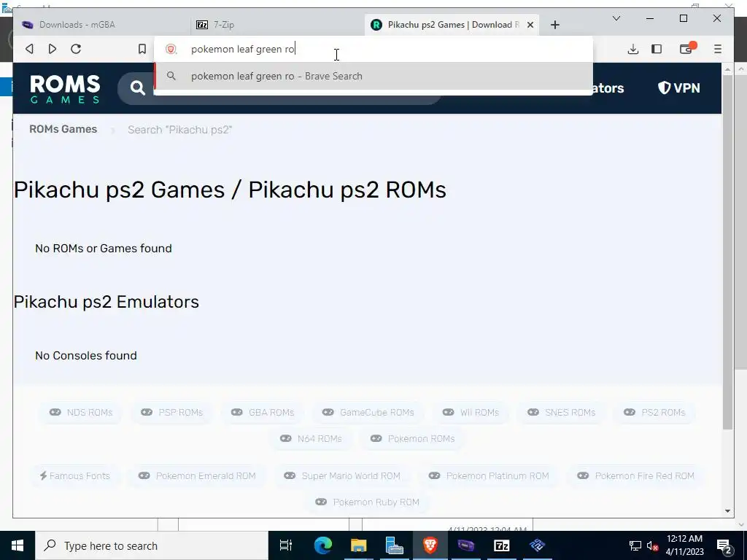Open the N64 ROMs tag
Viewport: 747px width, 560px height.
(311, 438)
